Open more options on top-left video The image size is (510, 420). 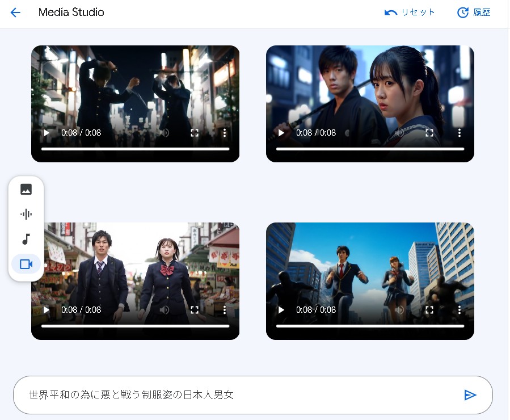pos(225,133)
